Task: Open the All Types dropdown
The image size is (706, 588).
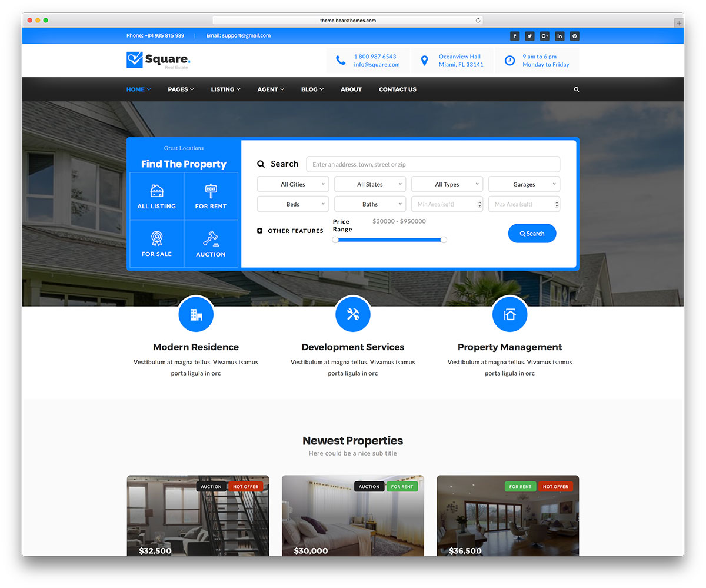Action: coord(447,184)
